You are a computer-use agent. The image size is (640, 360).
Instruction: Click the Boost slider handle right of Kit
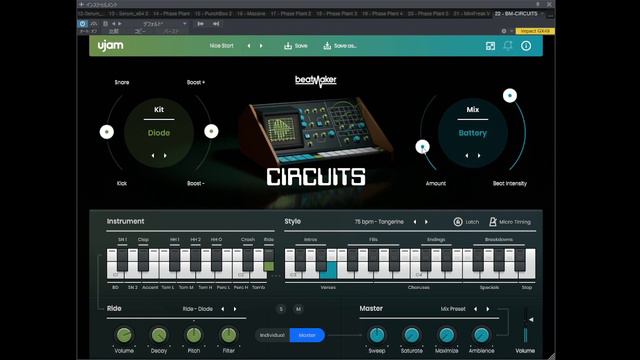click(211, 131)
